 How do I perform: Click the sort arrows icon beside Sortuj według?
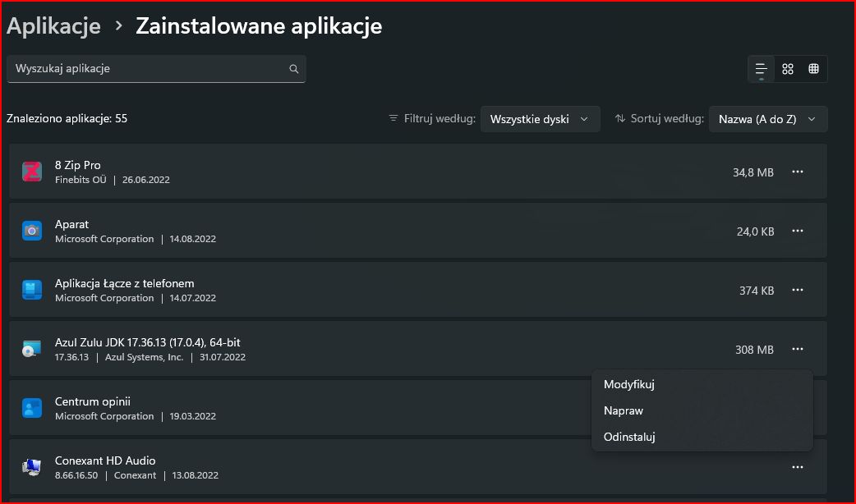[x=619, y=118]
